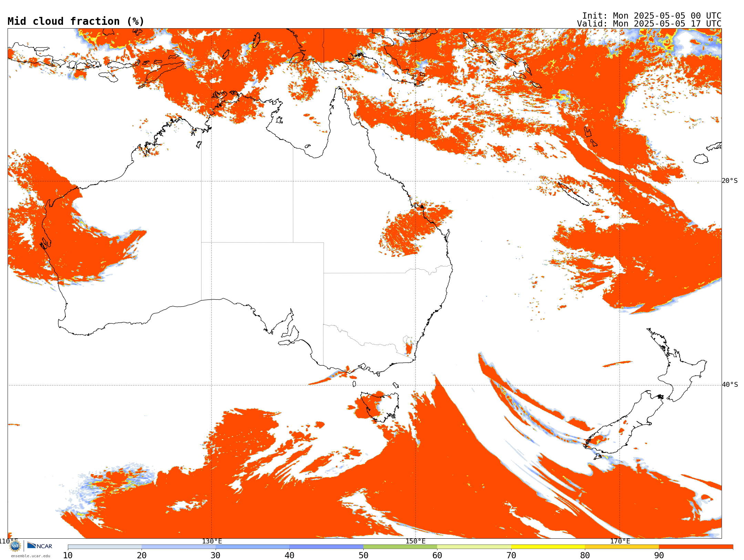Click the colorbar tick label 40
The width and height of the screenshot is (744, 560).
tap(289, 556)
